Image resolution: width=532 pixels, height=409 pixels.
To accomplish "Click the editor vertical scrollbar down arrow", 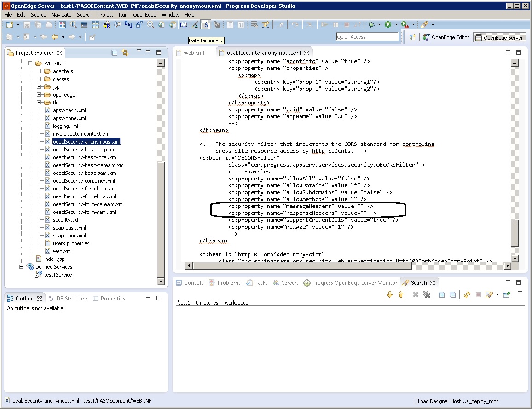I will click(515, 258).
